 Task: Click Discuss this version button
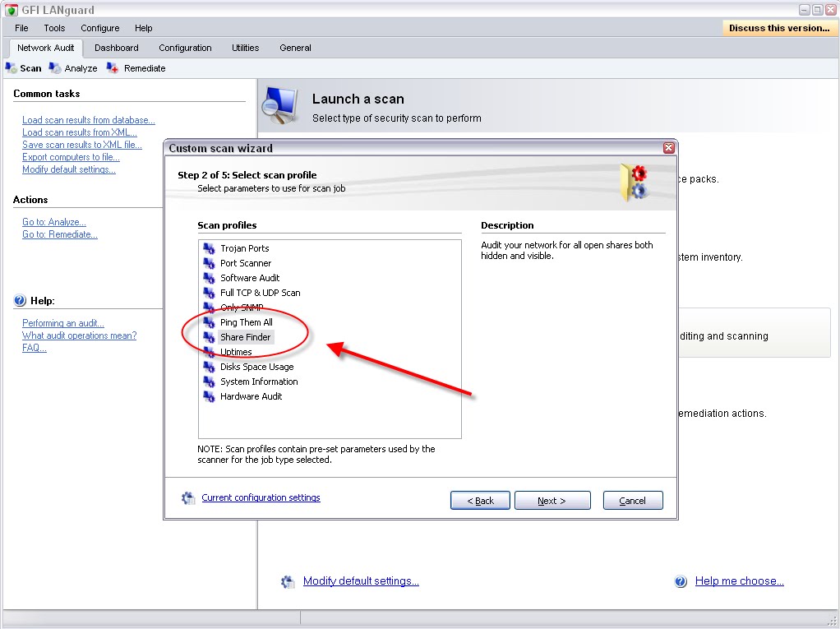click(779, 28)
